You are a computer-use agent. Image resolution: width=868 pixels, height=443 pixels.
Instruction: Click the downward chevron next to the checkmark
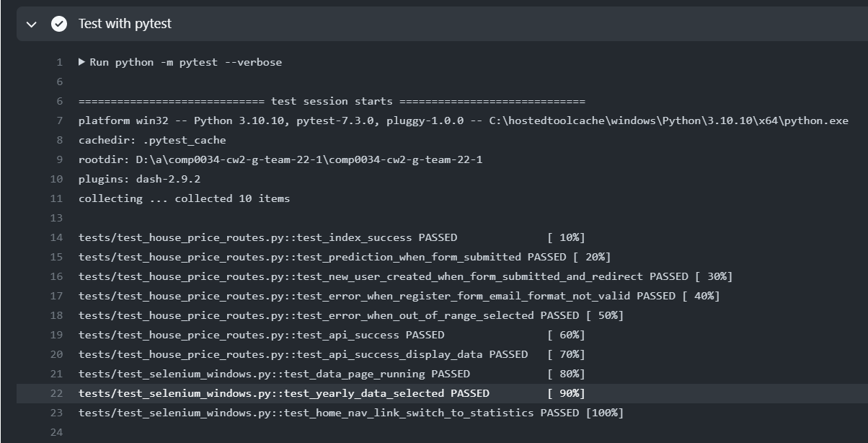[31, 24]
